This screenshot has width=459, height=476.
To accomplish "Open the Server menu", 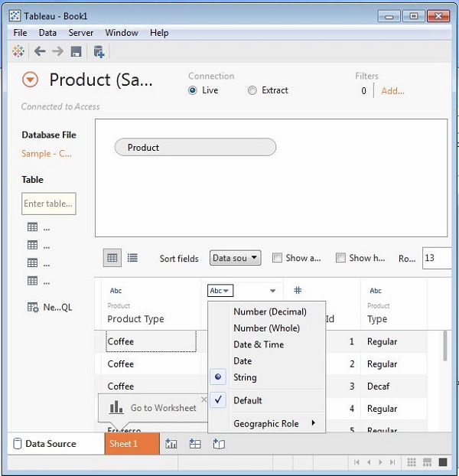I will click(x=81, y=33).
